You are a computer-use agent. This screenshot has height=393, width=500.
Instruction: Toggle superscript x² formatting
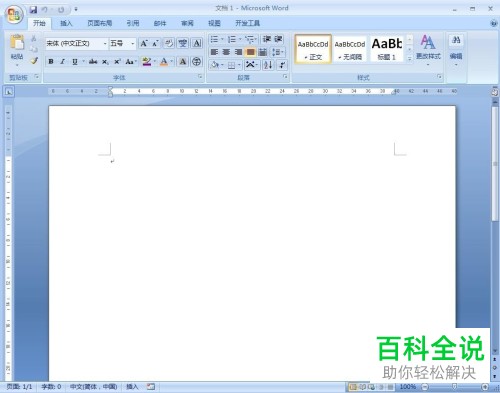pyautogui.click(x=117, y=62)
